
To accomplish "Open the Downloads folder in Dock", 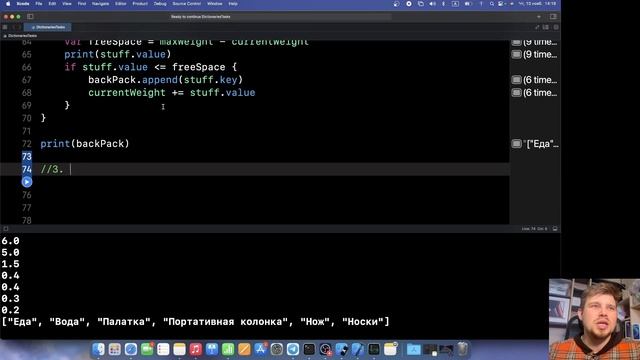I will 413,349.
